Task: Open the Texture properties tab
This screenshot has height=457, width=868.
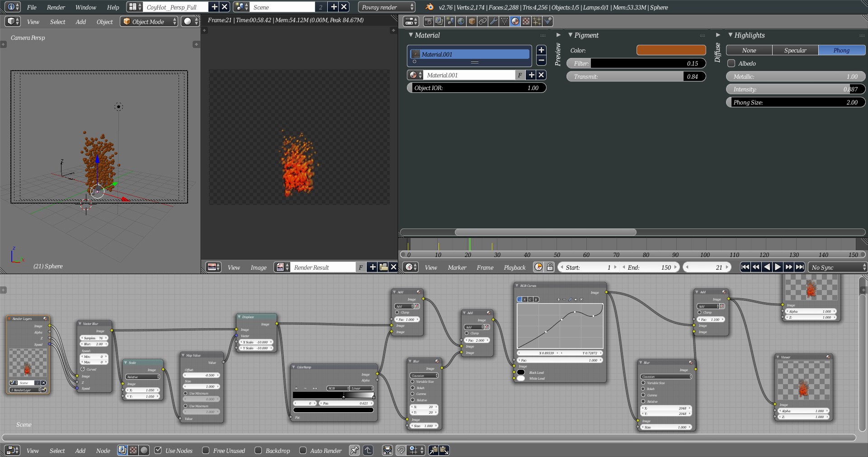Action: [x=526, y=21]
